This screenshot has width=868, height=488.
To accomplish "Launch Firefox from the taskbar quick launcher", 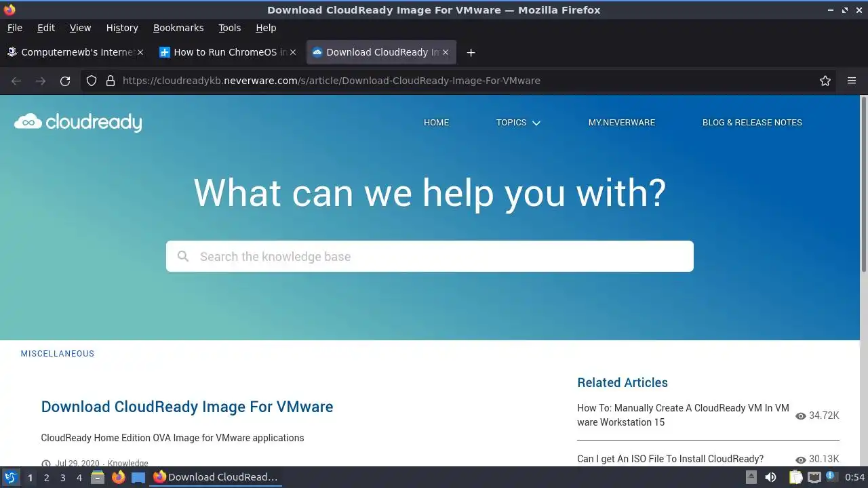I will (118, 477).
